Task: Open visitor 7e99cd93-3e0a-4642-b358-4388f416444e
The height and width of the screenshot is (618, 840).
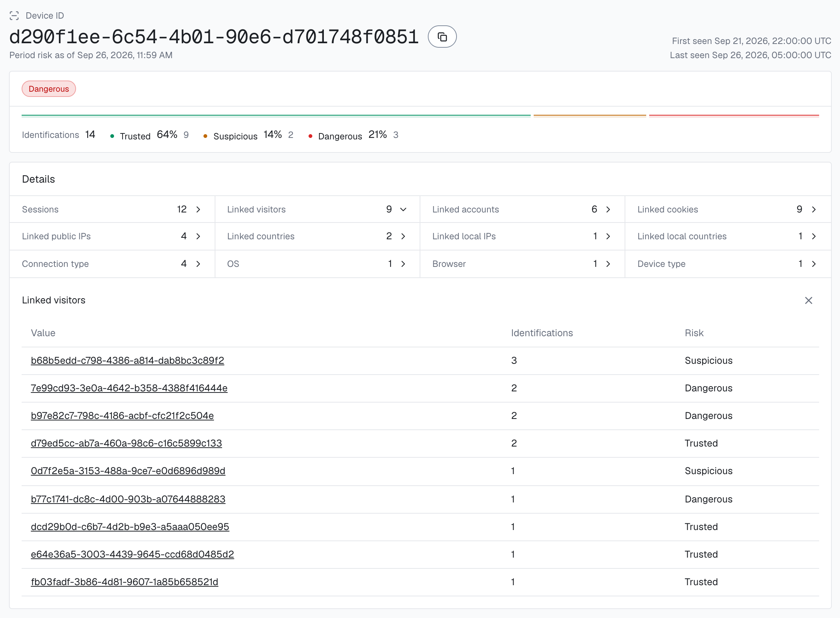Action: [x=129, y=388]
